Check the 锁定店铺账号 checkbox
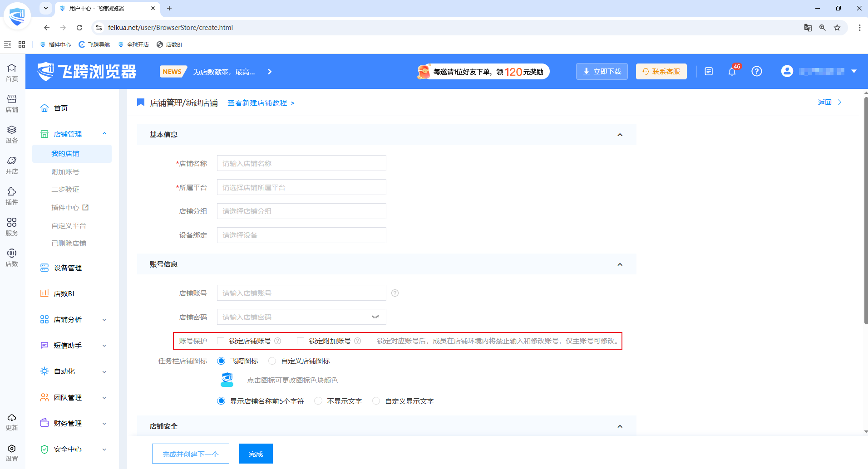 click(221, 341)
